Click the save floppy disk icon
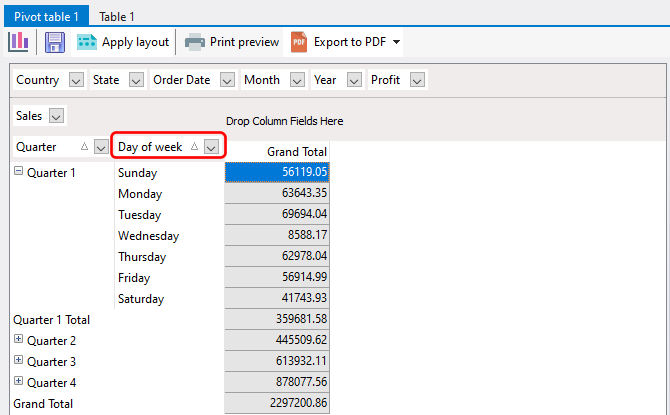The image size is (670, 415). tap(55, 42)
